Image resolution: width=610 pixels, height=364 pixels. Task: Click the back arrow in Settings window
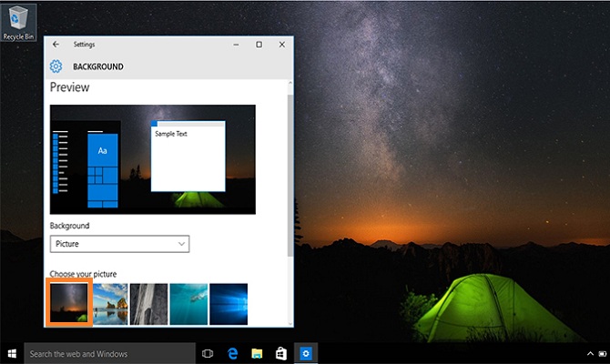(x=56, y=45)
